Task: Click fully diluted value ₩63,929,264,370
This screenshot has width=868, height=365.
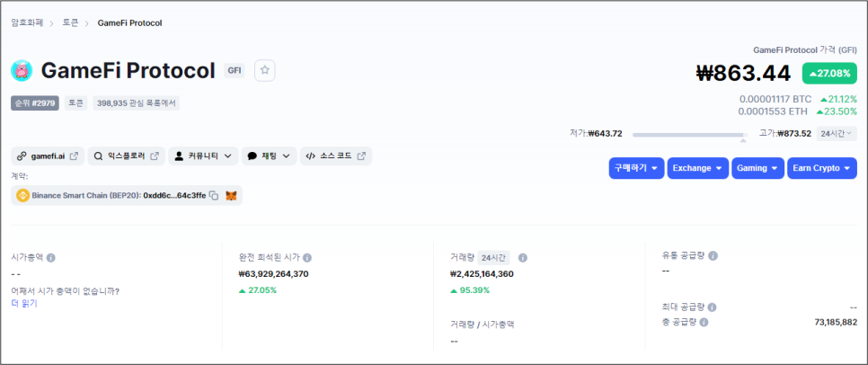Action: coord(273,273)
